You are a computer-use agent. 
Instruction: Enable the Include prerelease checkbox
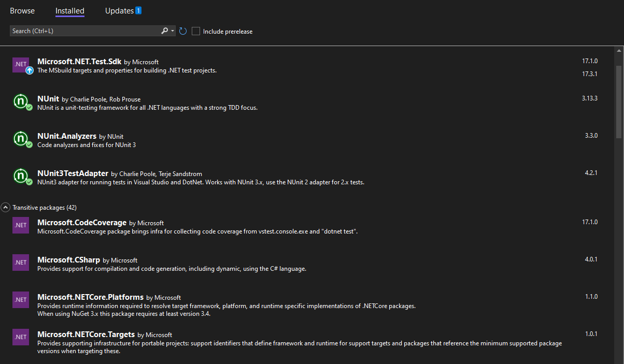(x=196, y=31)
